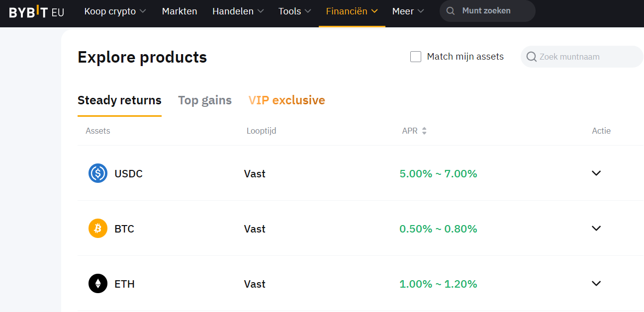Screen dimensions: 644x312
Task: Click the Zoek muntnaam input field
Action: click(587, 57)
